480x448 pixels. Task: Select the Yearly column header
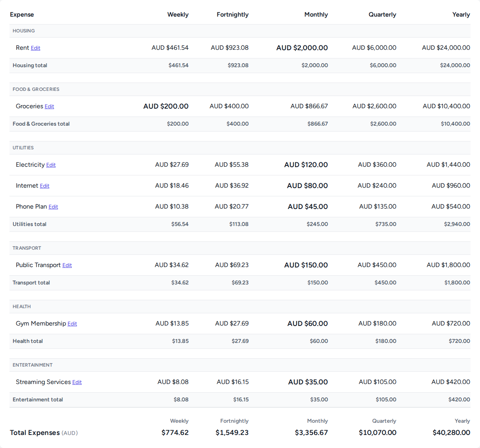point(461,15)
